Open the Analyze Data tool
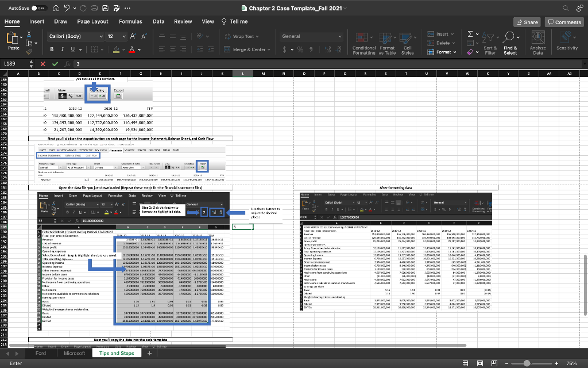This screenshot has width=588, height=368. [537, 43]
